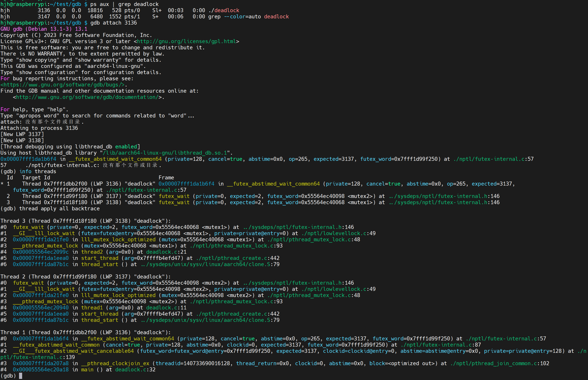Click the '00:03' start time value
Image resolution: width=588 pixels, height=380 pixels.
coord(176,10)
